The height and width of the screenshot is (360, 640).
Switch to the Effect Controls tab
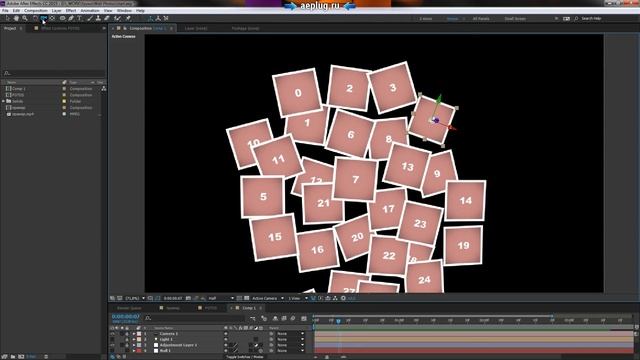pos(60,29)
